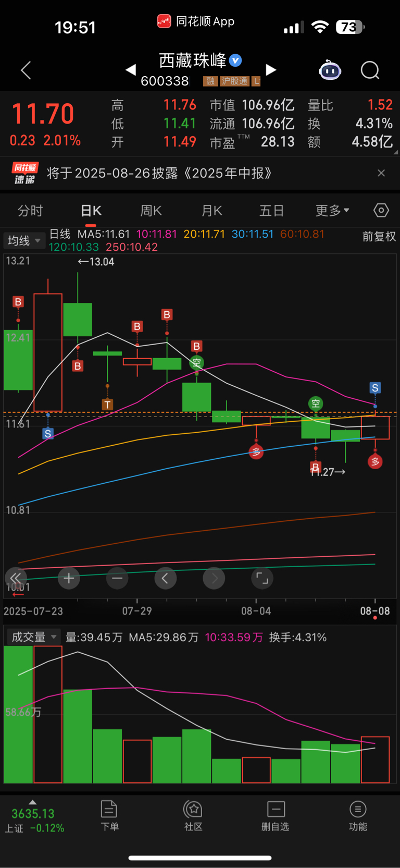Tap the 量比 1.52 value

pos(380,105)
